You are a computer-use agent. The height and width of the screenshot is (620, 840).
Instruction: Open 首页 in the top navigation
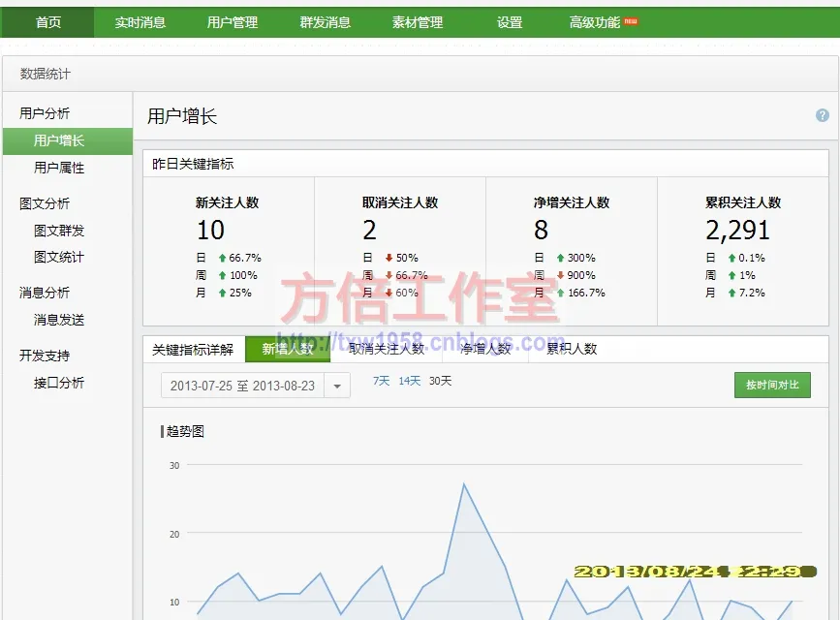click(x=47, y=22)
